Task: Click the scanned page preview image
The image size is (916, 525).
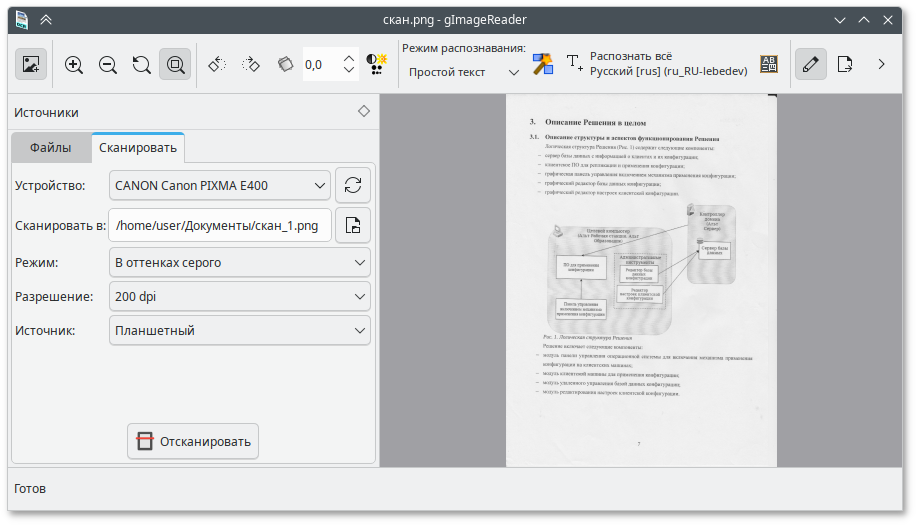Action: pos(641,280)
